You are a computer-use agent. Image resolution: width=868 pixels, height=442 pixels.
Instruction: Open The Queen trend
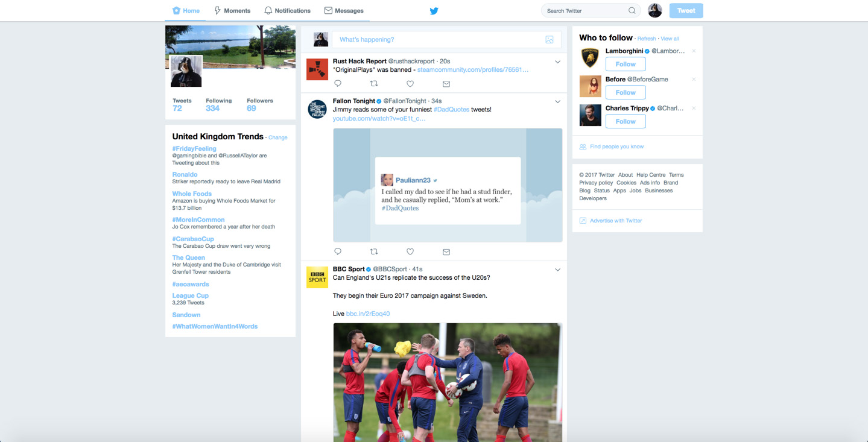pyautogui.click(x=189, y=257)
